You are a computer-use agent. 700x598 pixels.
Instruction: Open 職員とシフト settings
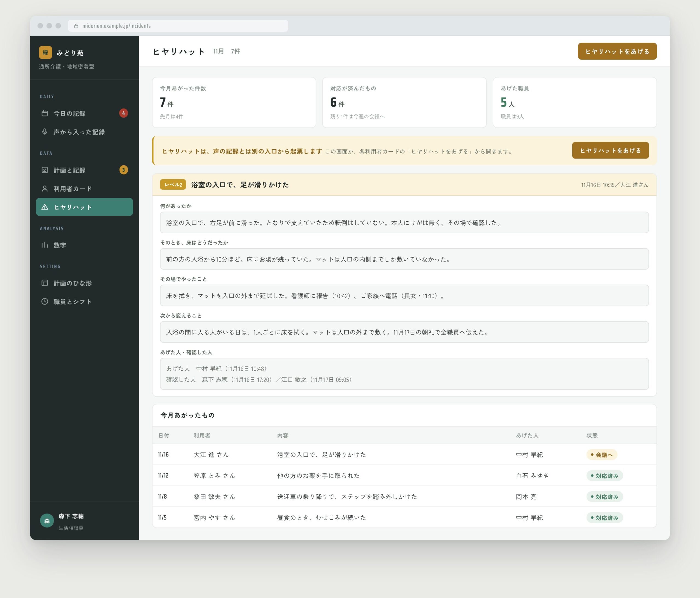point(84,301)
